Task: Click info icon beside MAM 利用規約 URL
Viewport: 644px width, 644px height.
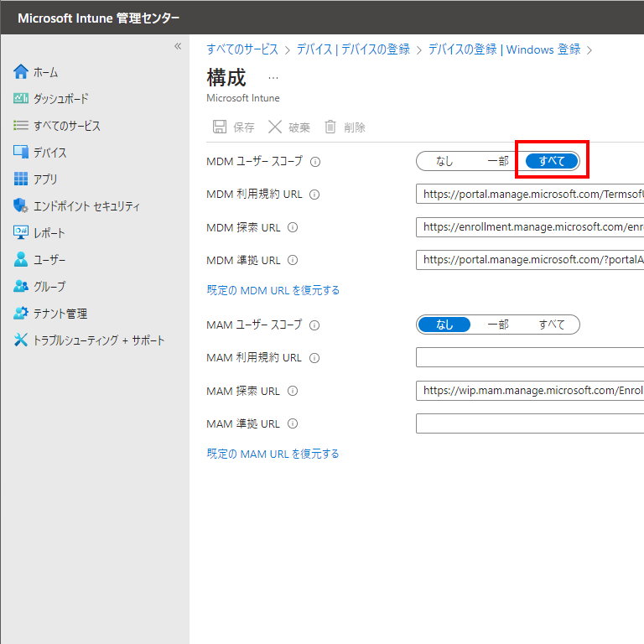Action: pos(314,358)
